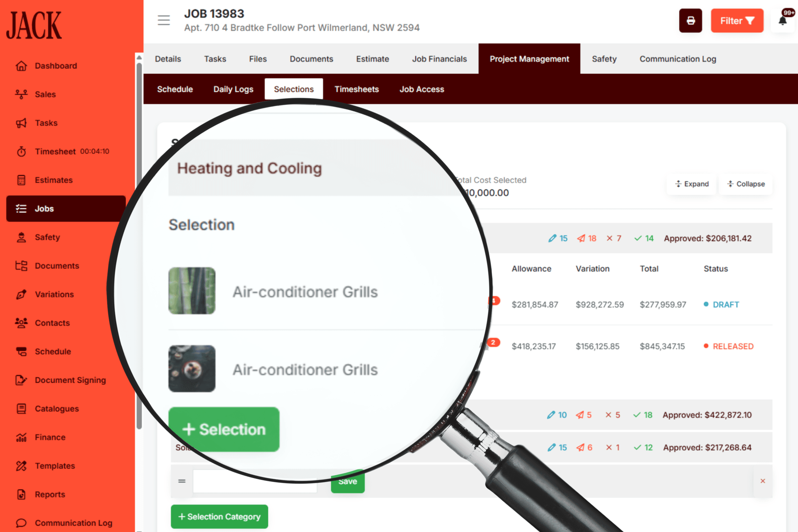Viewport: 798px width, 532px height.
Task: Open Document Signing in sidebar
Action: click(70, 380)
